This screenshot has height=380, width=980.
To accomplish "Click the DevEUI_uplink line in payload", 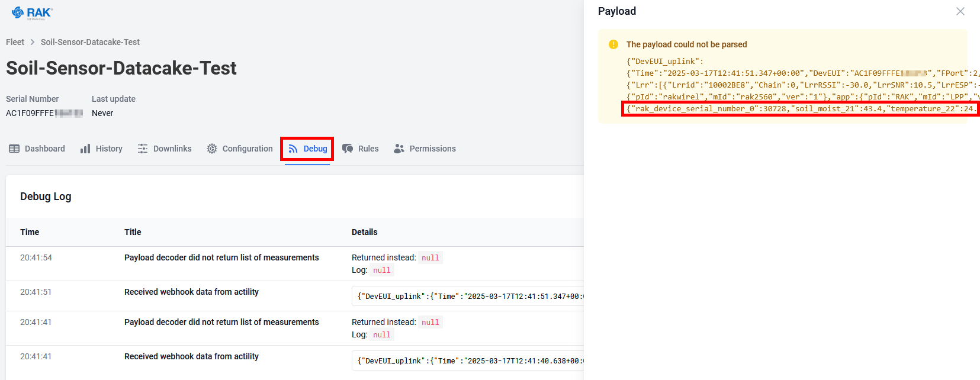I will (x=665, y=61).
